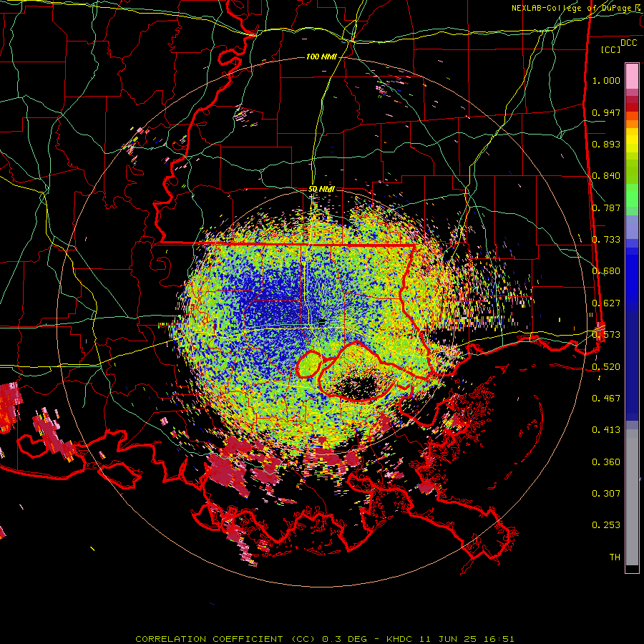644x644 pixels.
Task: Click the 0.520 color scale value
Action: [x=606, y=366]
